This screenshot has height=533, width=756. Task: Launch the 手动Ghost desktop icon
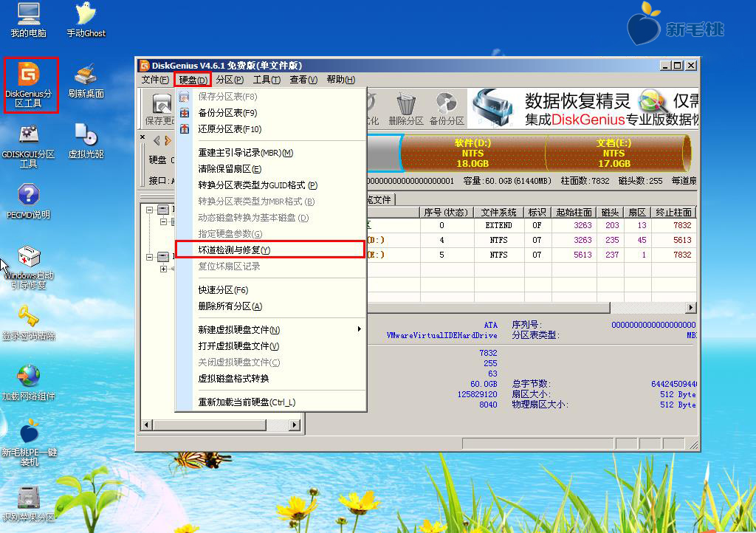click(x=86, y=20)
